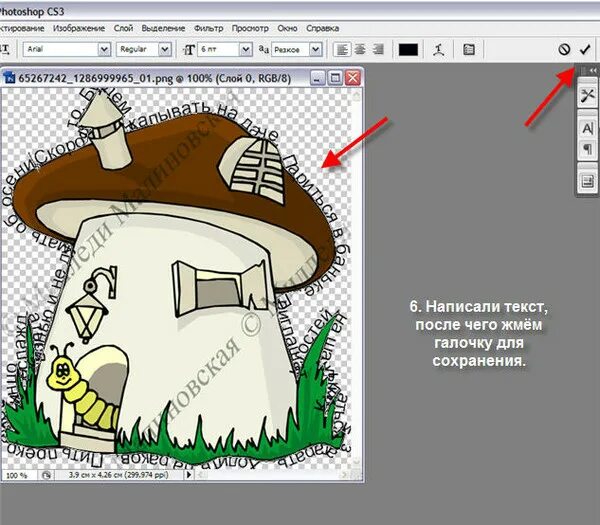
Task: Click the Regular style value field
Action: tap(138, 49)
